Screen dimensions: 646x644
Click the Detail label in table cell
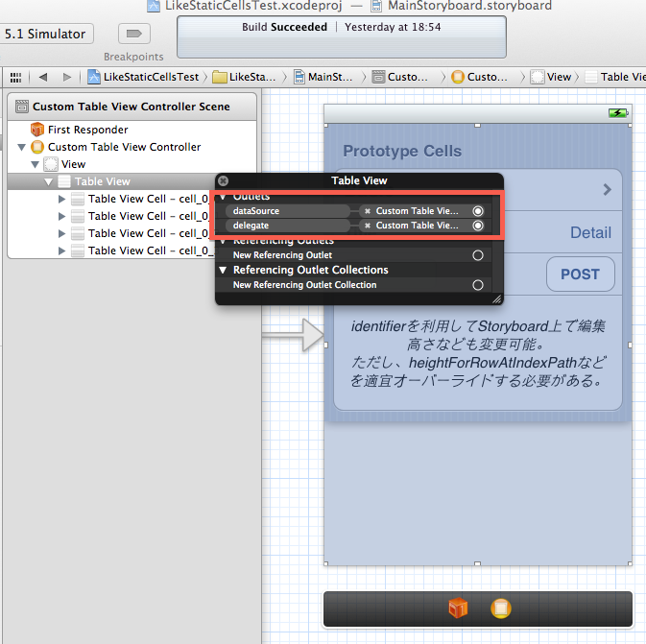click(x=590, y=233)
